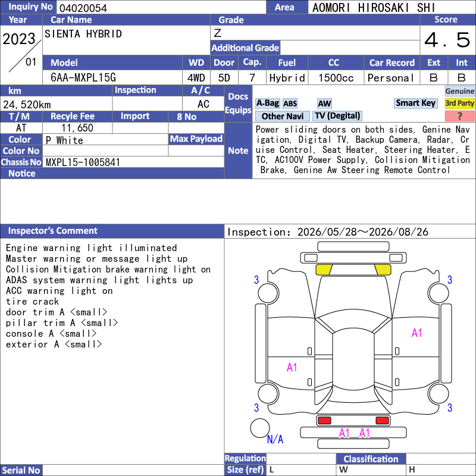
Task: Click the TV (Degital) badge
Action: 337,116
